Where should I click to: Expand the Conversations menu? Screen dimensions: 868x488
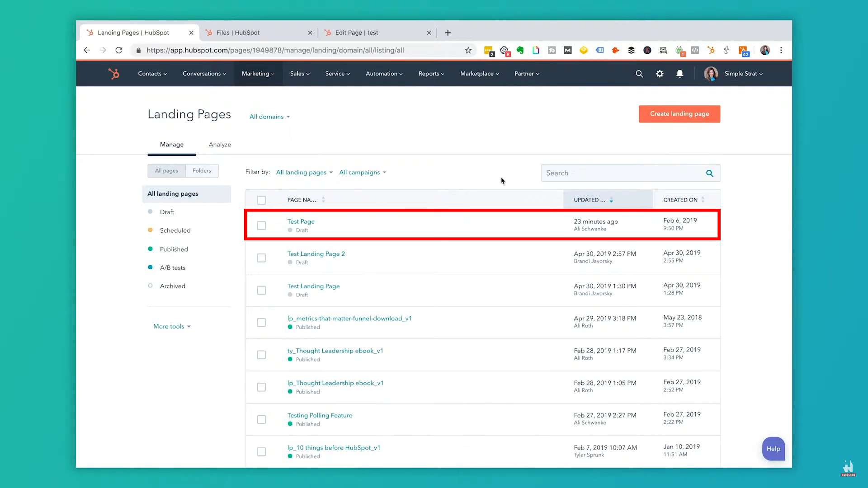tap(204, 74)
